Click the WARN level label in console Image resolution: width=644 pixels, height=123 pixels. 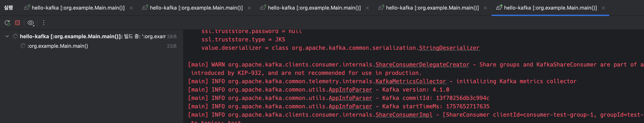pyautogui.click(x=218, y=65)
